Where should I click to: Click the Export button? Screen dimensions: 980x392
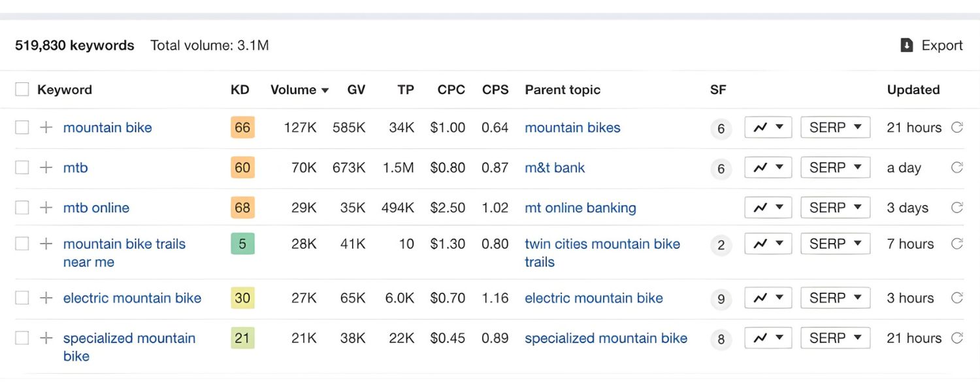pos(943,45)
